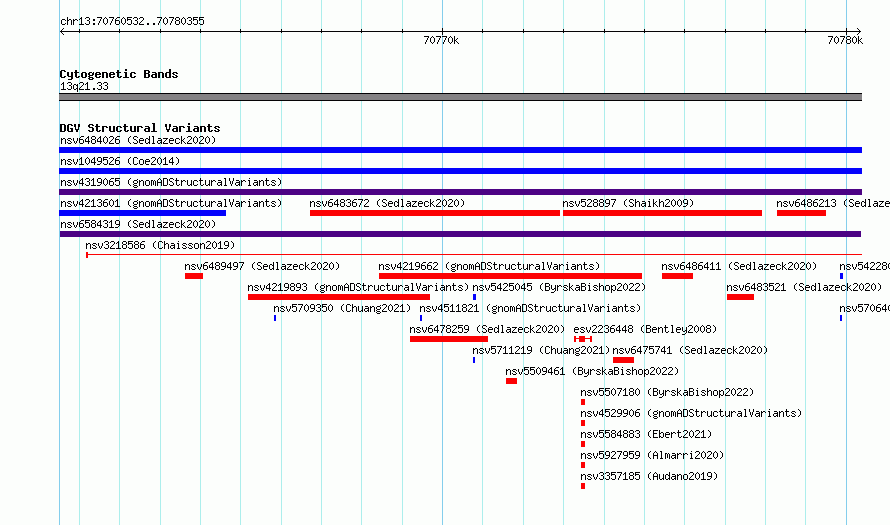
Task: Open variant nsv5584883 (Ebert2021) label
Action: pyautogui.click(x=646, y=434)
